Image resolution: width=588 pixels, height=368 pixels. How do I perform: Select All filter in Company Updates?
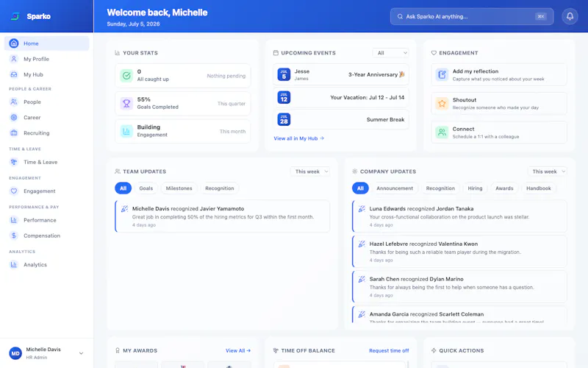(x=360, y=188)
